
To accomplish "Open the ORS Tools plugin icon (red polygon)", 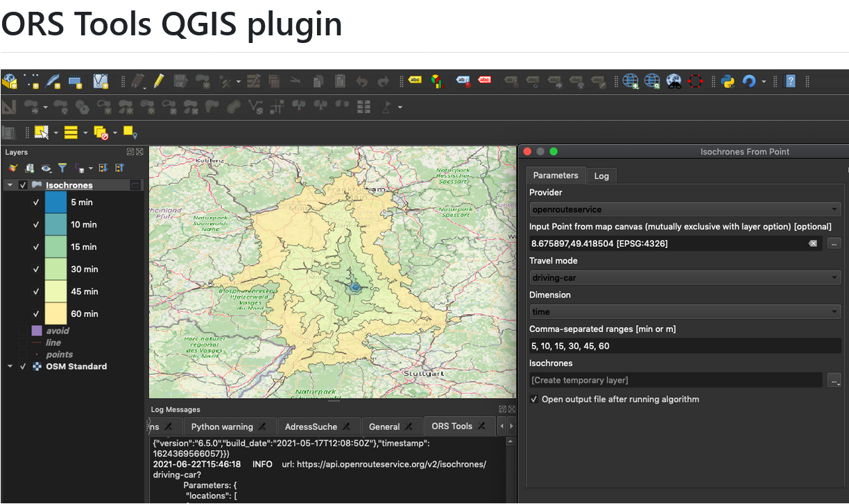I will tap(694, 81).
